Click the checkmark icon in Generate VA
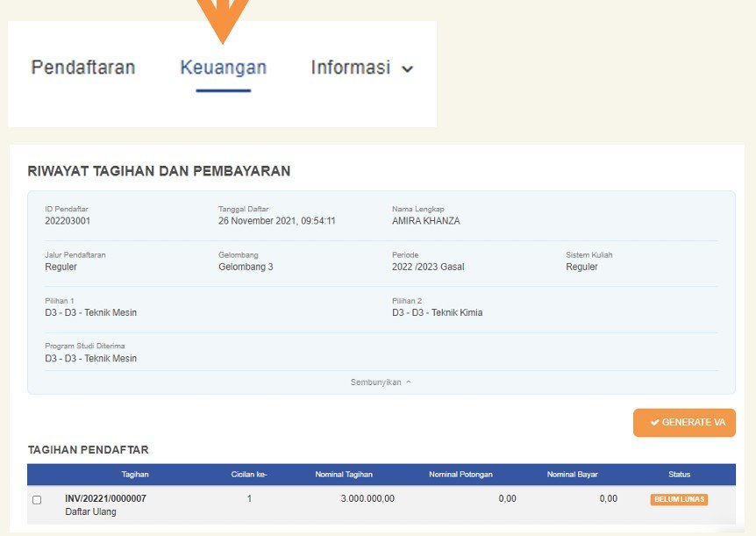This screenshot has height=536, width=756. [x=654, y=423]
